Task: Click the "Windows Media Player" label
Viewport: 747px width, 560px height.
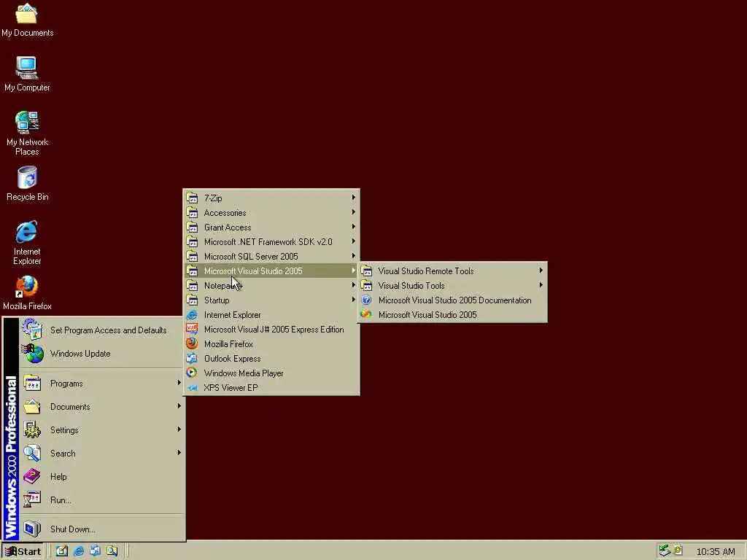Action: [244, 373]
